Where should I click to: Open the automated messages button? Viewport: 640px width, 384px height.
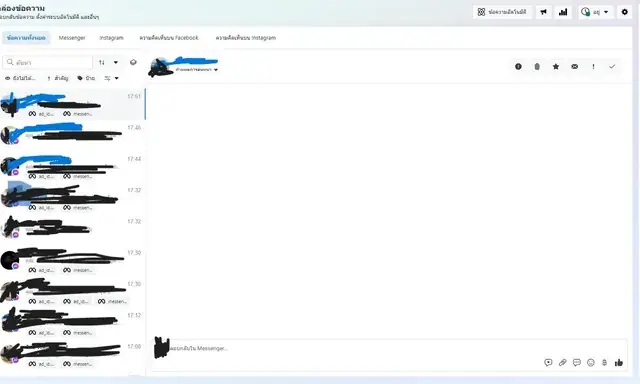(502, 12)
